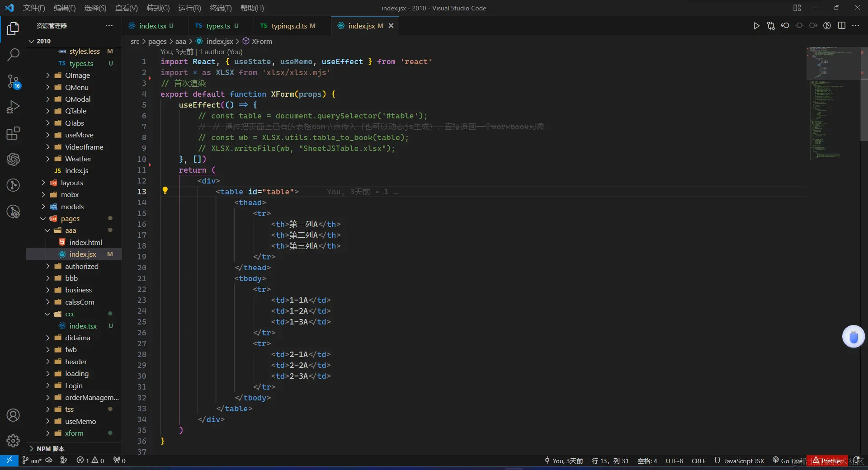Screen dimensions: 868x470
Task: Click the customize layout toggle icon
Action: coord(797,8)
